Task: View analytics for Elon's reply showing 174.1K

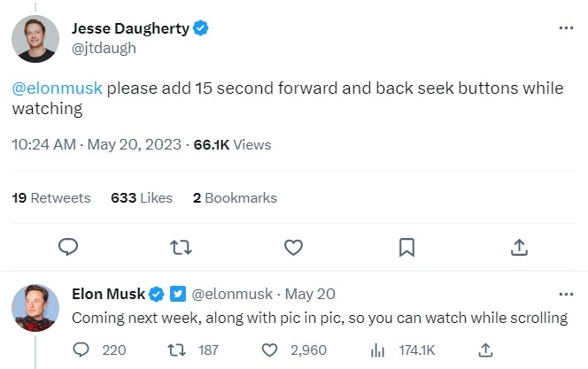Action: pos(376,350)
